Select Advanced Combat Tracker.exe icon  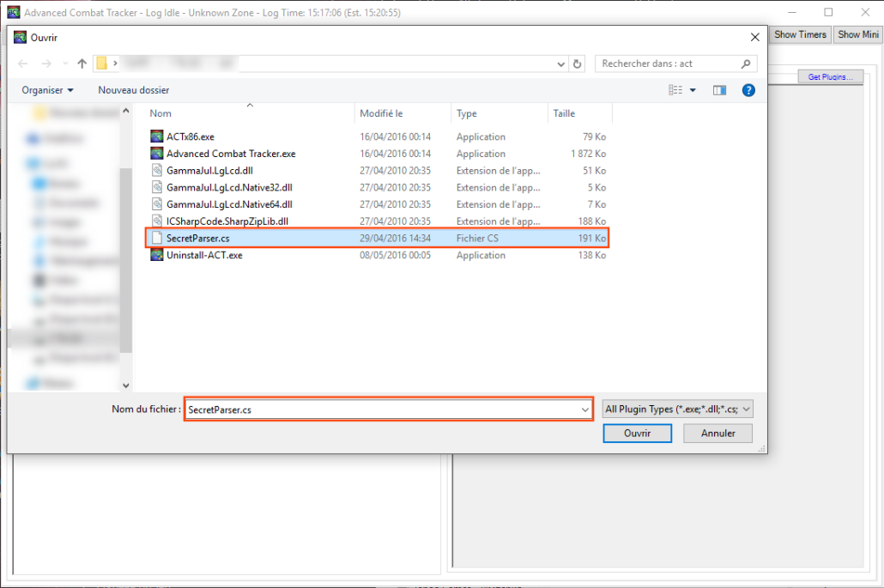click(x=157, y=154)
